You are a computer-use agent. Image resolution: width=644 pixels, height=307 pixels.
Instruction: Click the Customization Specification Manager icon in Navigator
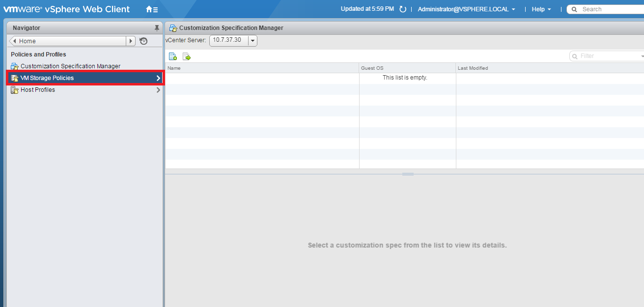tap(15, 66)
